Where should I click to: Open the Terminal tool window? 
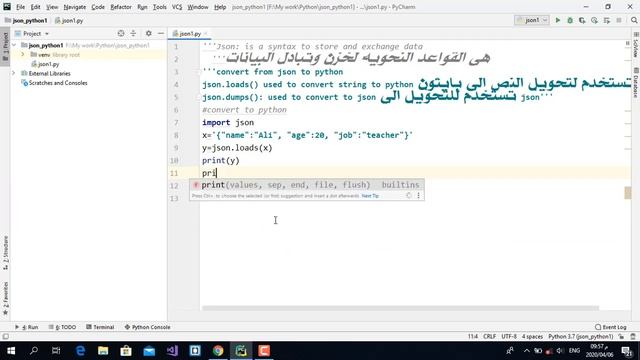point(100,327)
